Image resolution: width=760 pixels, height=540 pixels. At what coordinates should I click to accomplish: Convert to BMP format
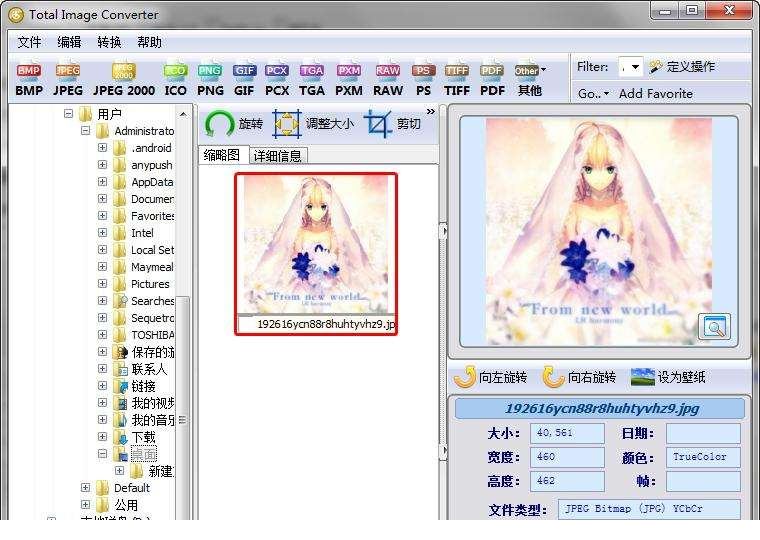(x=29, y=79)
